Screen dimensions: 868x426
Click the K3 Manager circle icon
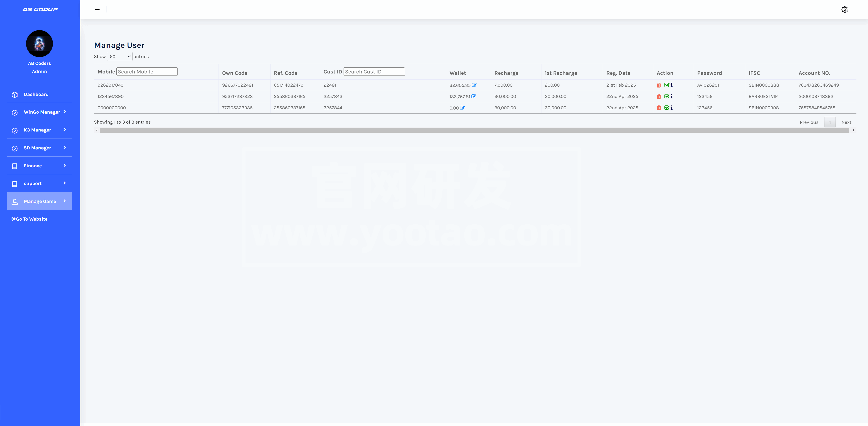click(15, 130)
